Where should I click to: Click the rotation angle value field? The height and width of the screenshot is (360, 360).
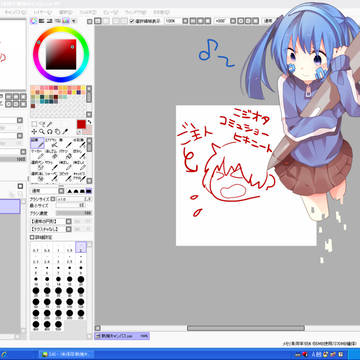[x=221, y=21]
